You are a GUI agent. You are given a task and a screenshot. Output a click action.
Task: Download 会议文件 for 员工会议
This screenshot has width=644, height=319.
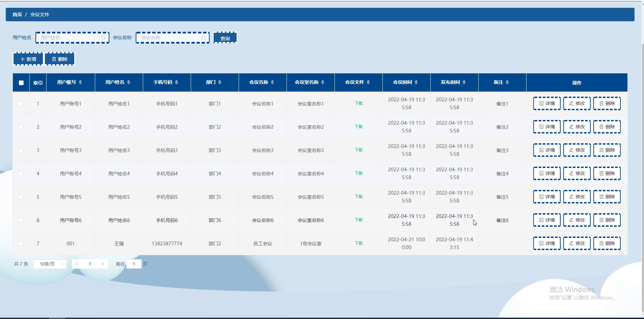coord(358,243)
